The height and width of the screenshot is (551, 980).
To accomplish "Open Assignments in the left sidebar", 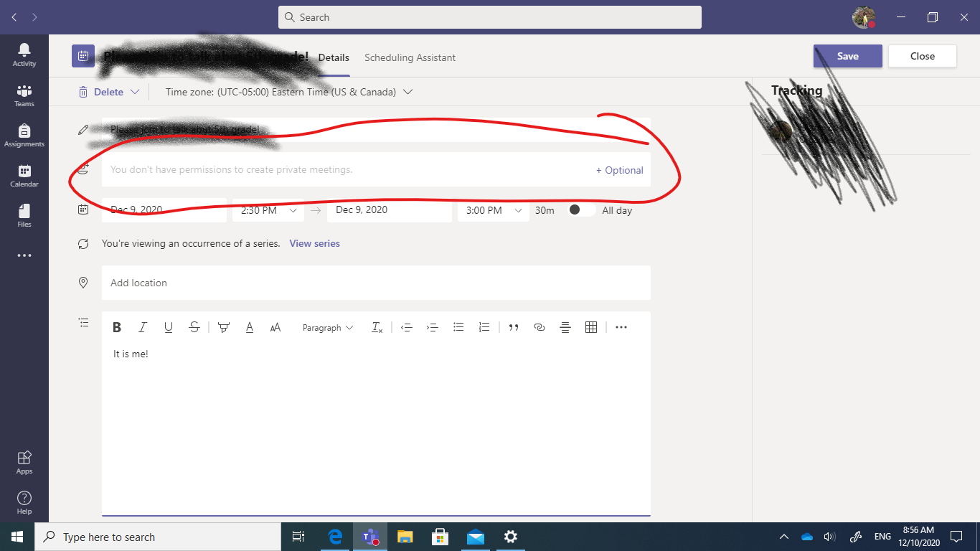I will tap(24, 135).
